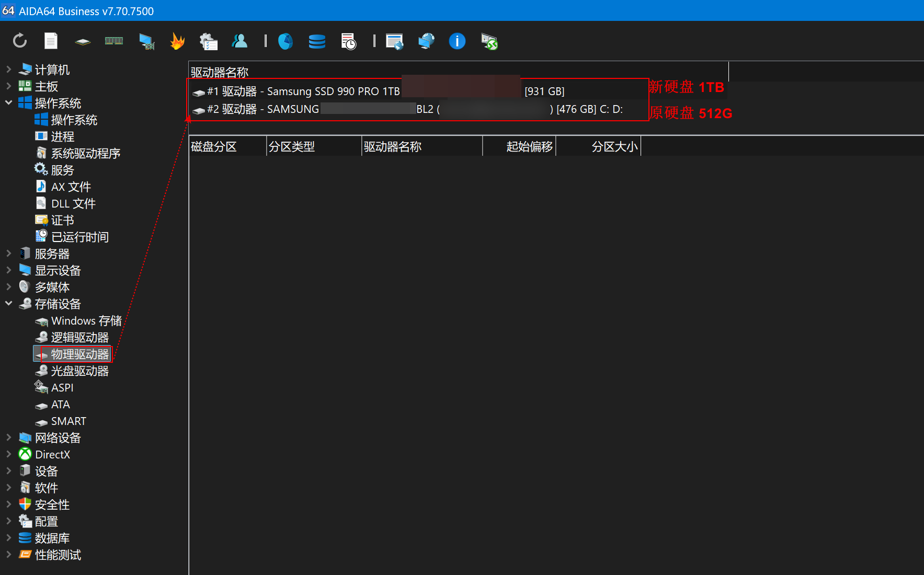Expand the DirectX tree node
This screenshot has width=924, height=575.
8,454
